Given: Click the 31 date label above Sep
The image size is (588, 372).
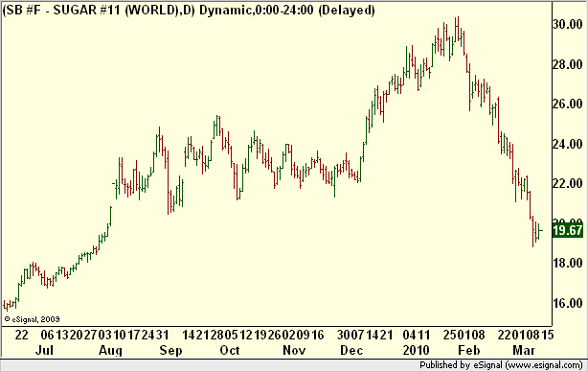Looking at the screenshot, I should point(163,335).
